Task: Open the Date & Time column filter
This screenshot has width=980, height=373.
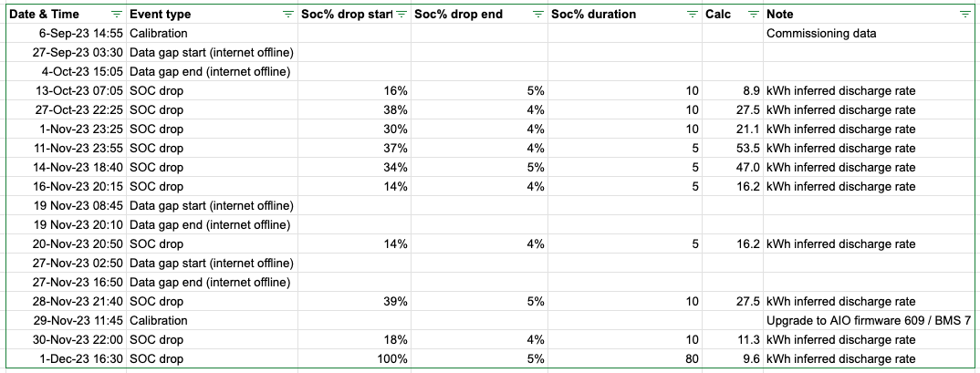Action: pos(116,15)
